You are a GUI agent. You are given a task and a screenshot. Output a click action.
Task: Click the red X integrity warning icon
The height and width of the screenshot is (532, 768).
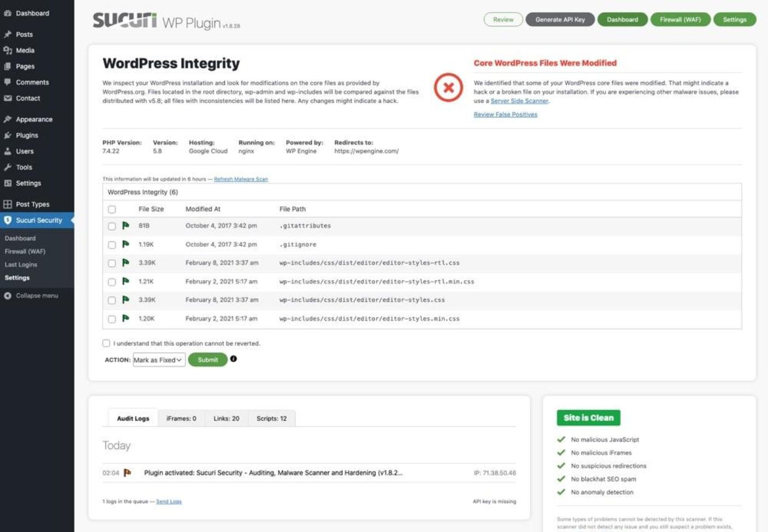448,88
